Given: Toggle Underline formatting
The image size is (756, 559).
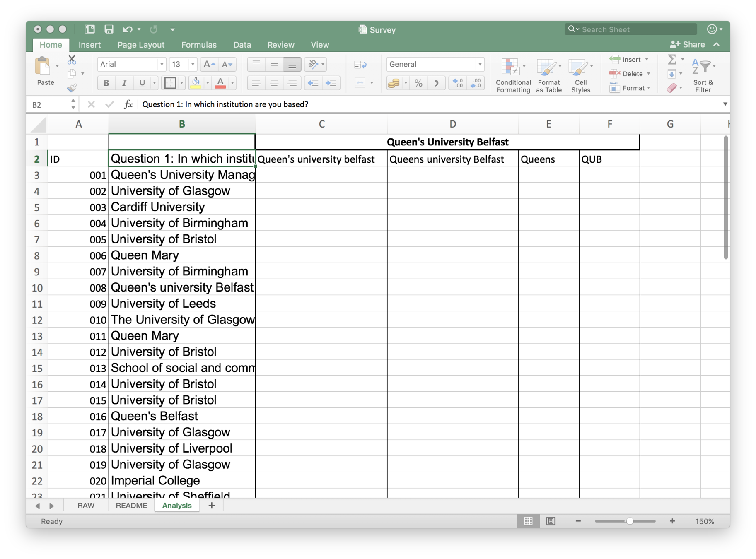Looking at the screenshot, I should pyautogui.click(x=142, y=83).
